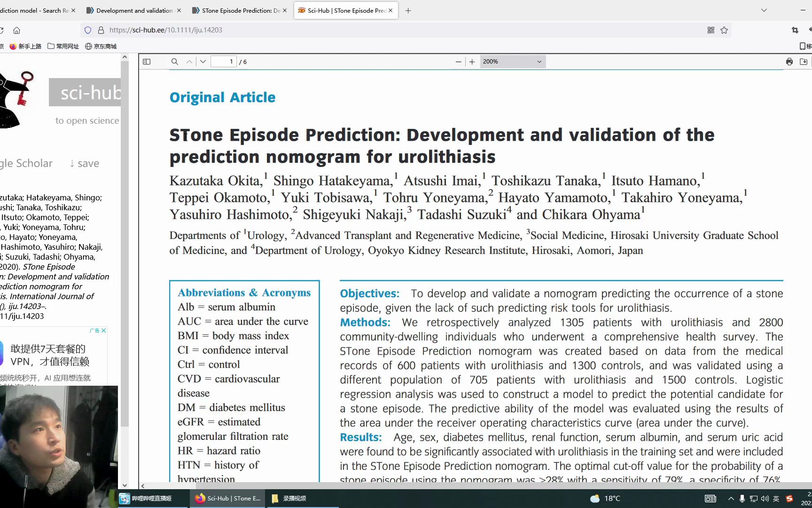Click the sci-hub logo banner
This screenshot has width=812, height=508.
tap(85, 92)
